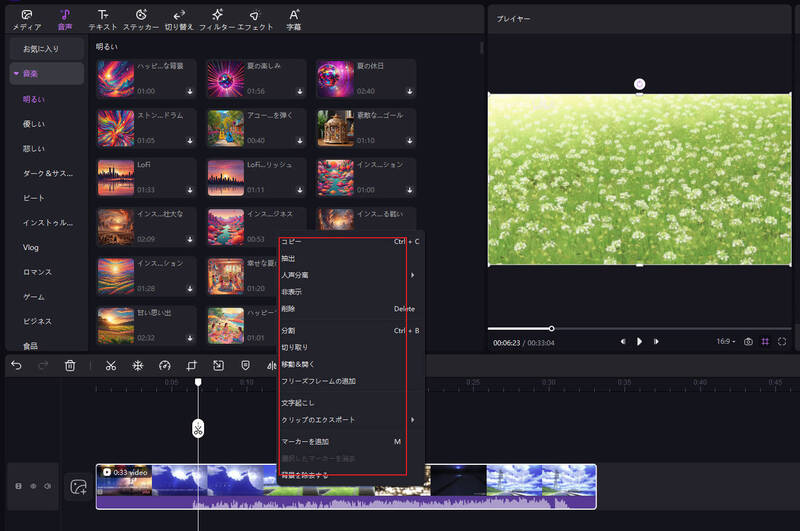This screenshot has width=800, height=531.
Task: Open the テキスト text tab
Action: point(103,20)
